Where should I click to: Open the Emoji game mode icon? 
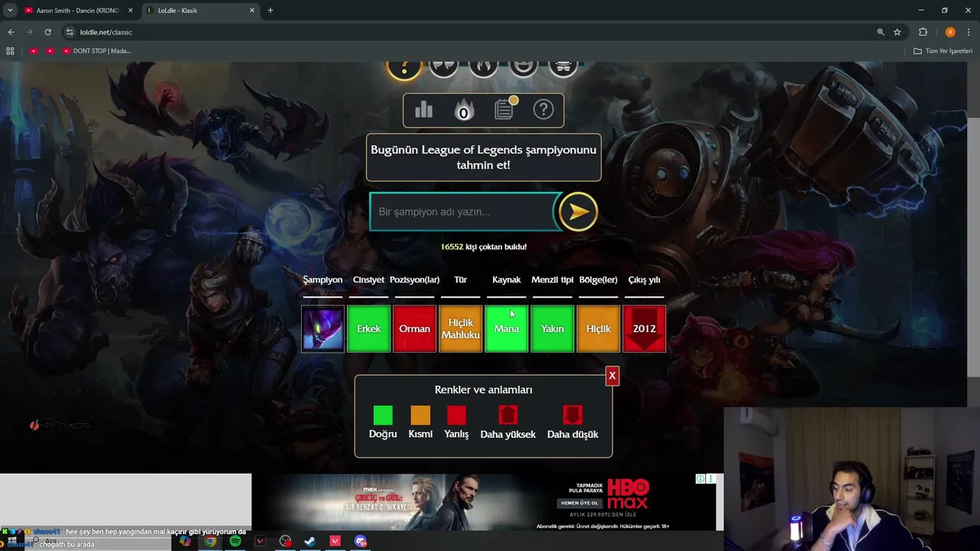[524, 68]
